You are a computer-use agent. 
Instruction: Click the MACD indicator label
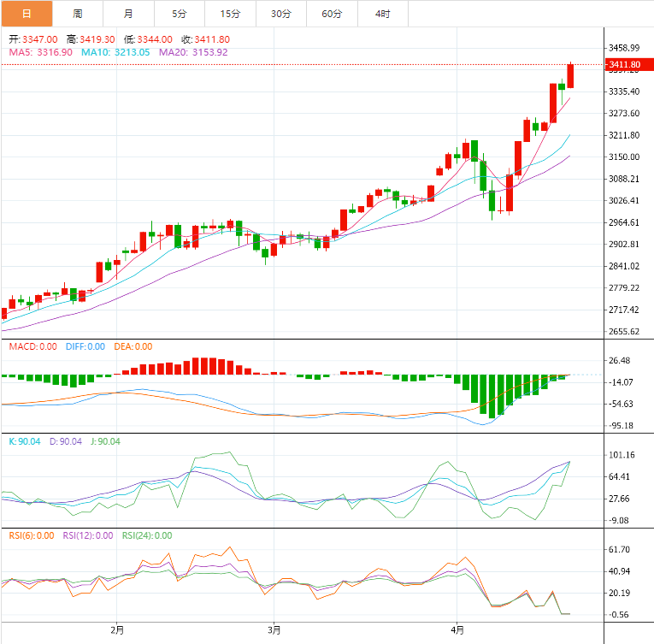coord(32,346)
